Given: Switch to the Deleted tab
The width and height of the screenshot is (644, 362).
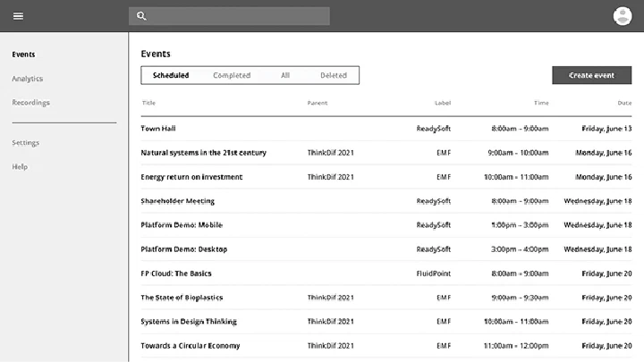Looking at the screenshot, I should 334,75.
